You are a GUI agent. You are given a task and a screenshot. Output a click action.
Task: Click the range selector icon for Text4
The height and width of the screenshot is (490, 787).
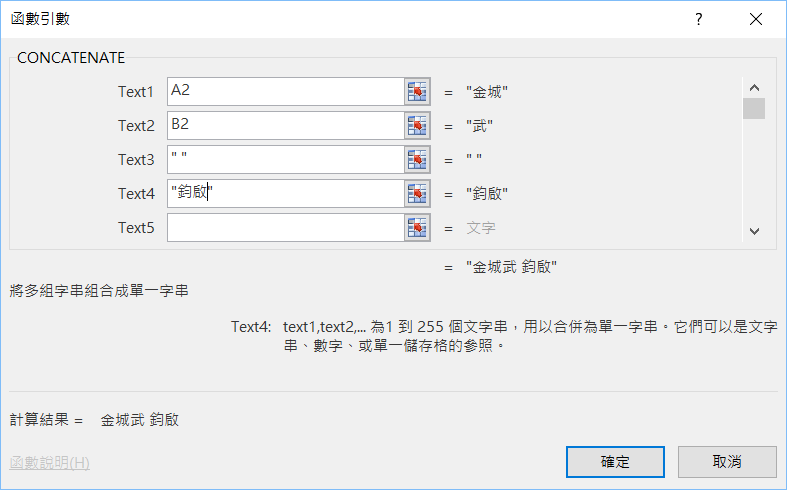tap(417, 194)
